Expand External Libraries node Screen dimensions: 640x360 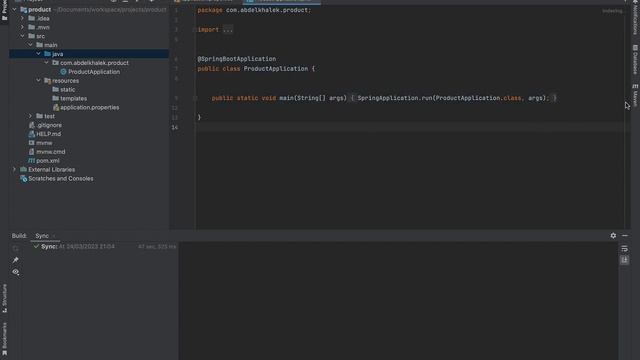pyautogui.click(x=15, y=169)
